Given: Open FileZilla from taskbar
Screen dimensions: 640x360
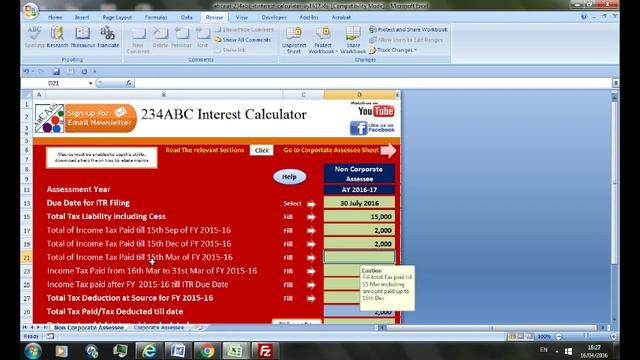Looking at the screenshot, I should [265, 351].
